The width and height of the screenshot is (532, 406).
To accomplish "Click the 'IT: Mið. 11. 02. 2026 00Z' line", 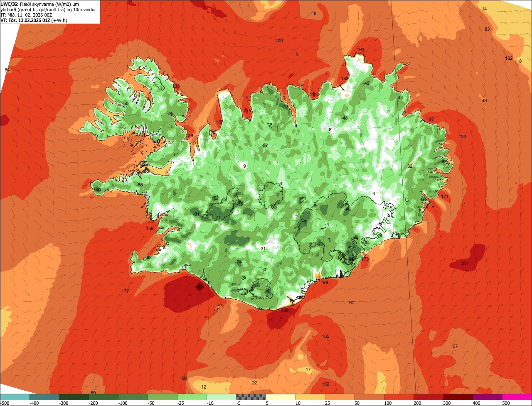I will [x=26, y=15].
